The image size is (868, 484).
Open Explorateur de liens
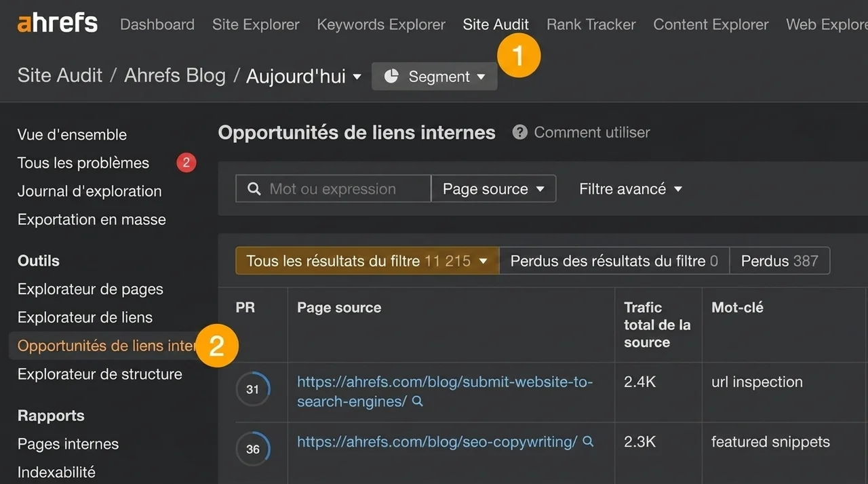(x=85, y=317)
